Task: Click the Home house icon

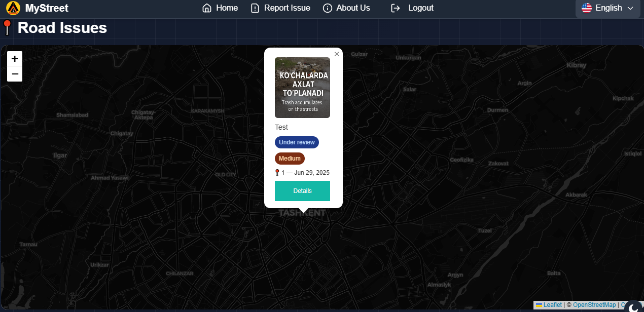Action: (x=206, y=8)
